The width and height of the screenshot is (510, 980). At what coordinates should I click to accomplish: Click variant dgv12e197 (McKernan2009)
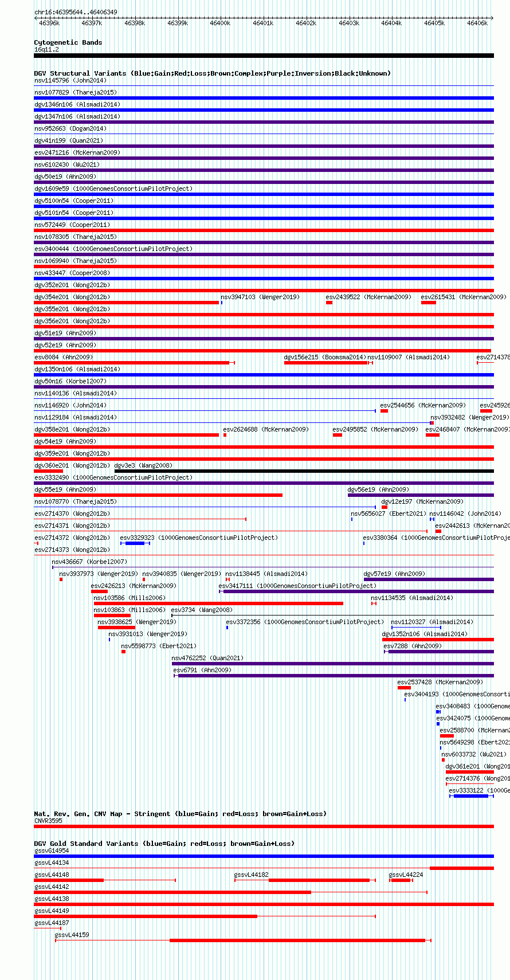[422, 501]
